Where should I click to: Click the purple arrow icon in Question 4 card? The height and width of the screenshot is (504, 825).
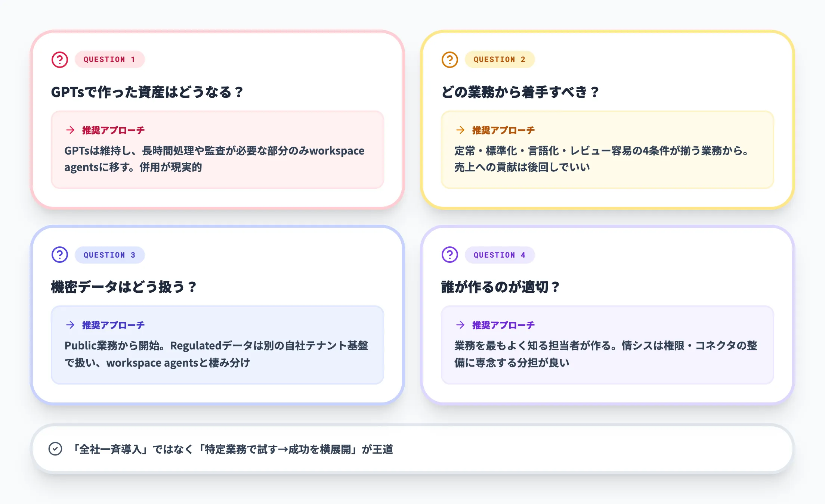coord(460,325)
